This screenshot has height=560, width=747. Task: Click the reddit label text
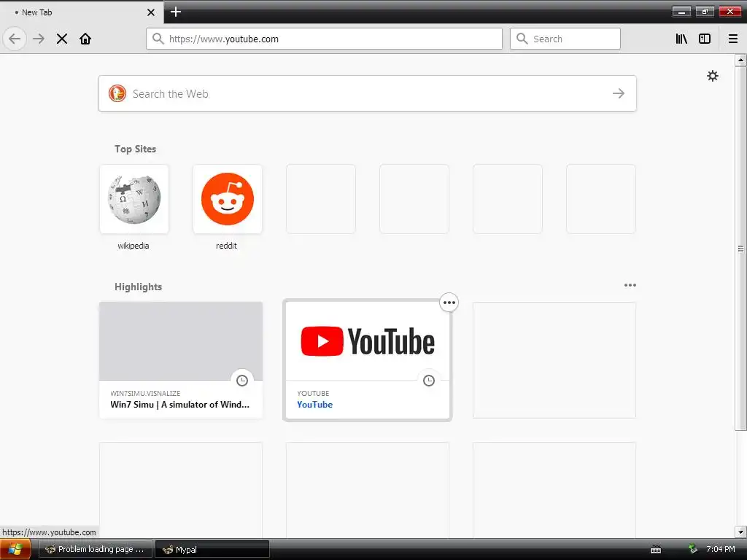coord(226,246)
